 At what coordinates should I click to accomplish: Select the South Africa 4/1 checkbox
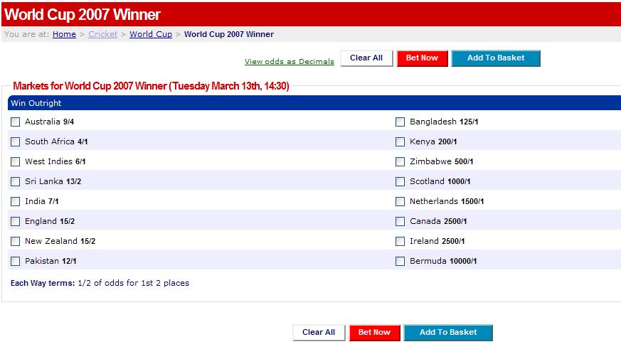(x=16, y=142)
